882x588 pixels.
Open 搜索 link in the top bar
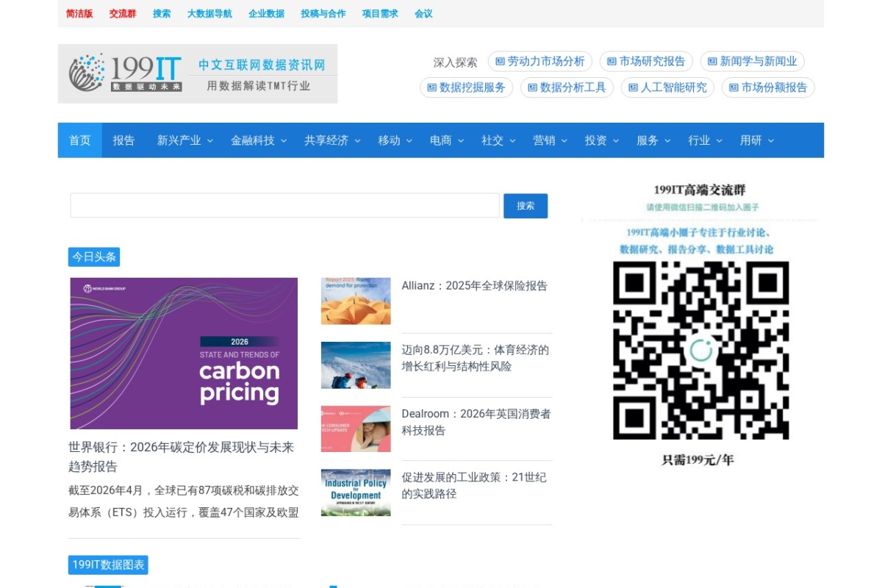(x=162, y=13)
